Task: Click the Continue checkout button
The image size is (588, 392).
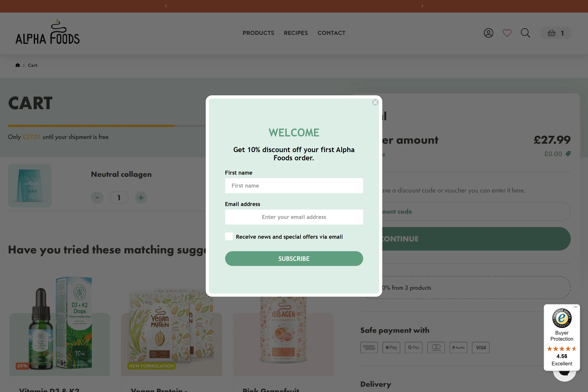Action: [x=475, y=239]
